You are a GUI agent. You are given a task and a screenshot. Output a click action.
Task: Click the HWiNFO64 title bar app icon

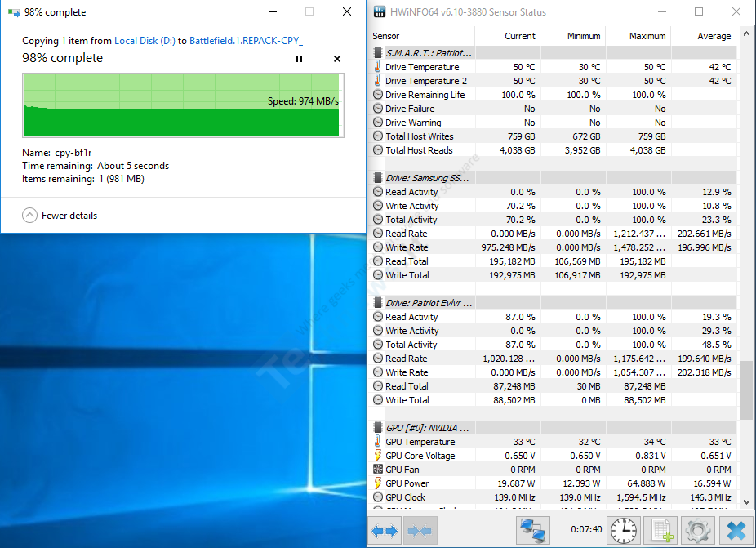pos(380,11)
